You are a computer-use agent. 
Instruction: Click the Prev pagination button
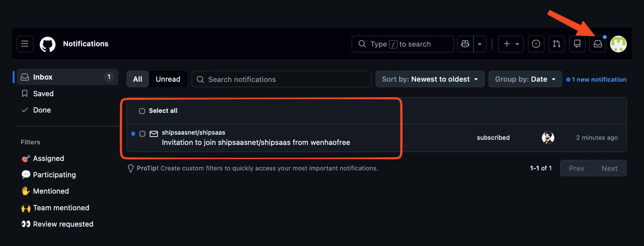click(577, 168)
